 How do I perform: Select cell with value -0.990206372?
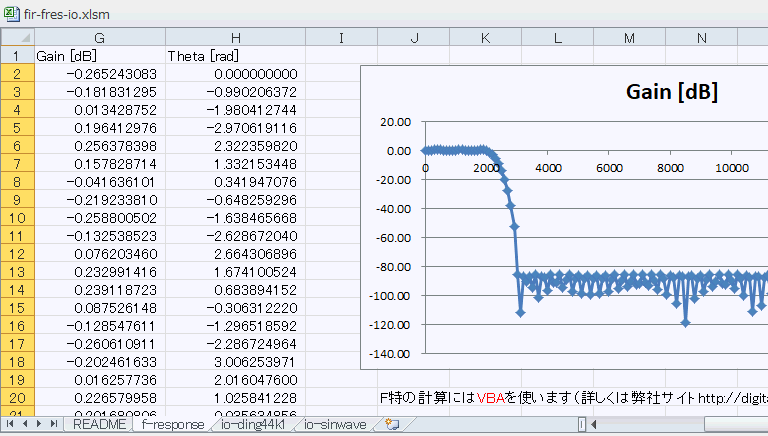pos(236,92)
